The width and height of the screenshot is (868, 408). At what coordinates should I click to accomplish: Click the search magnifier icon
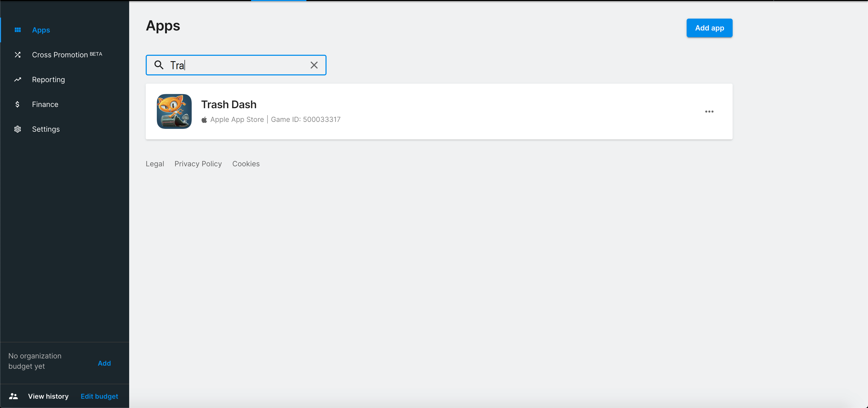(159, 65)
